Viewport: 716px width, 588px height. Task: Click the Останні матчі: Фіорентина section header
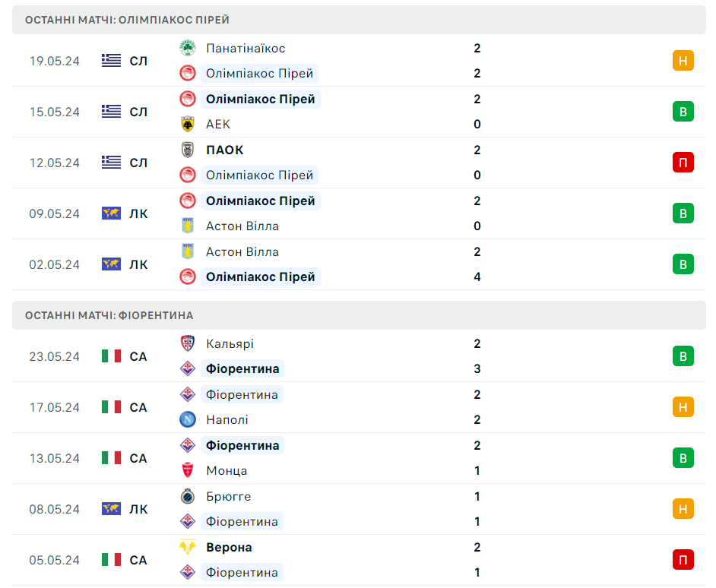109,315
